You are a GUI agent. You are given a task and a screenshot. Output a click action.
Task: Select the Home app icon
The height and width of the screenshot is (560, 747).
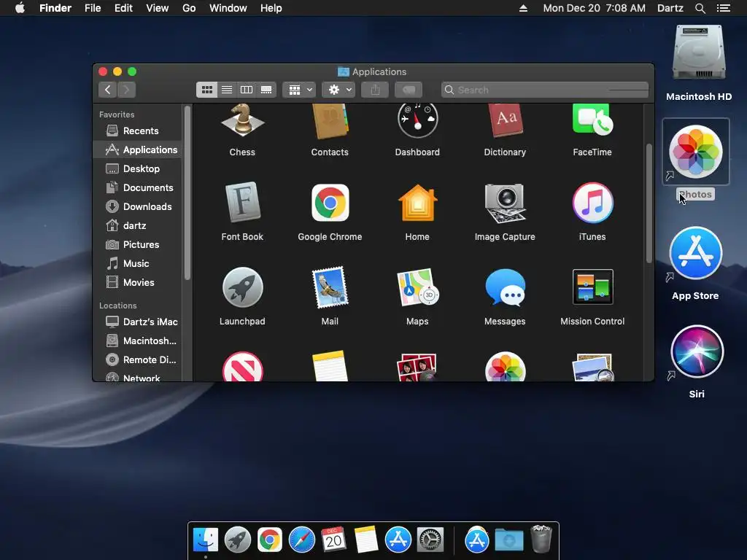[x=417, y=203]
